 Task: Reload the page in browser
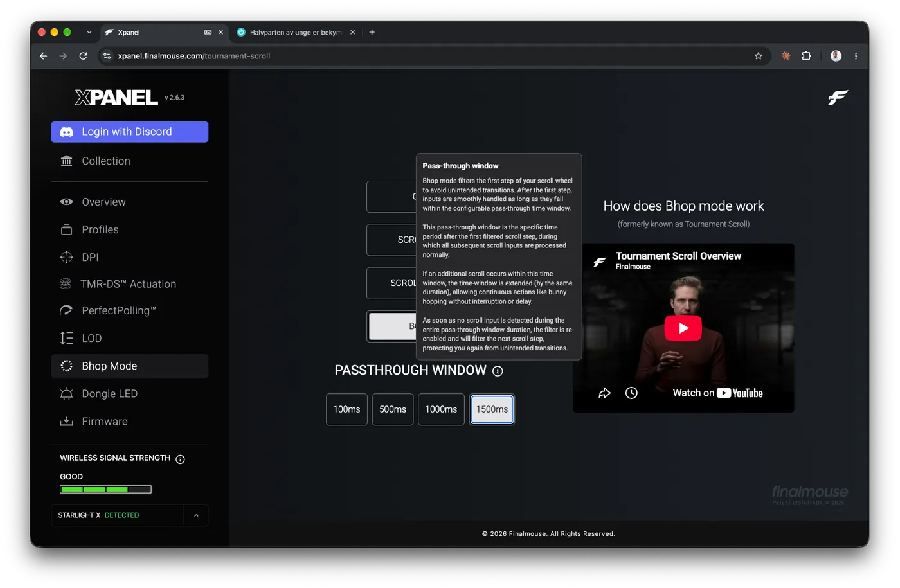83,56
